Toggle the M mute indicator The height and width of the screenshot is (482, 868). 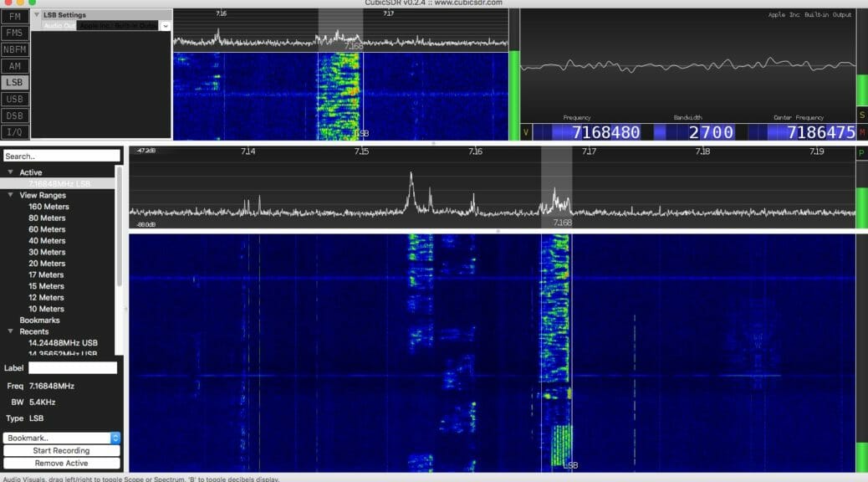pyautogui.click(x=862, y=131)
